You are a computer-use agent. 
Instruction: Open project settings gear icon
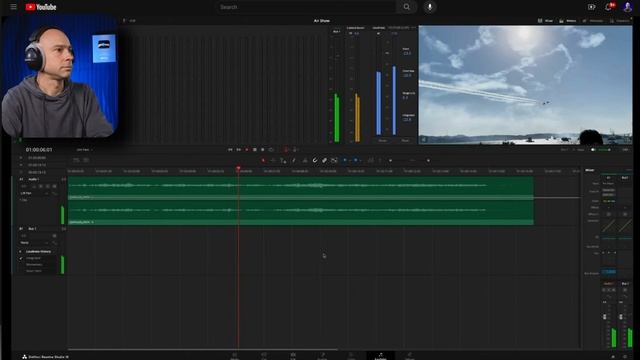click(625, 357)
